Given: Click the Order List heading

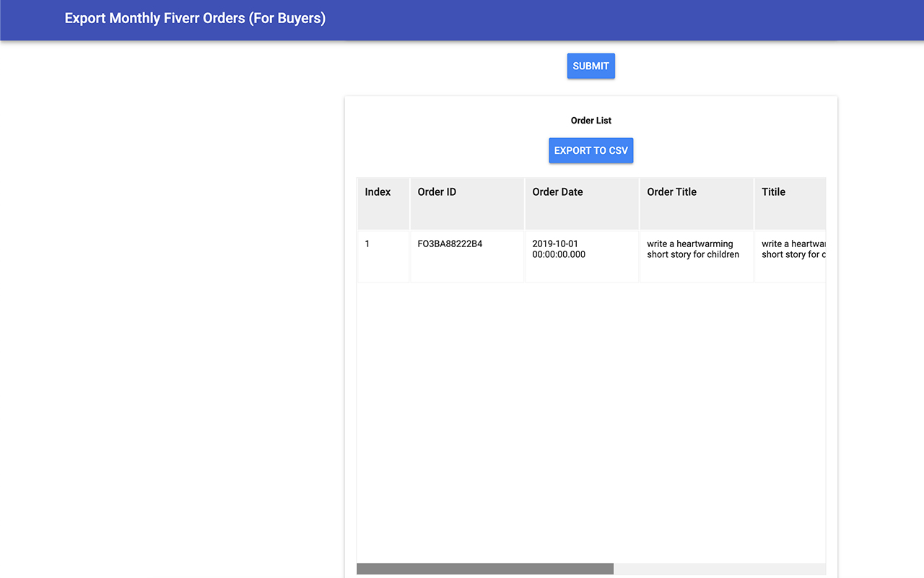Looking at the screenshot, I should (591, 121).
